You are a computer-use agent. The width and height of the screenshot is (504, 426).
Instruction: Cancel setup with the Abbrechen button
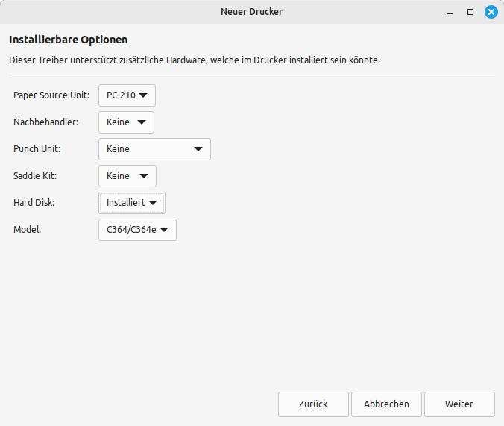(x=386, y=404)
